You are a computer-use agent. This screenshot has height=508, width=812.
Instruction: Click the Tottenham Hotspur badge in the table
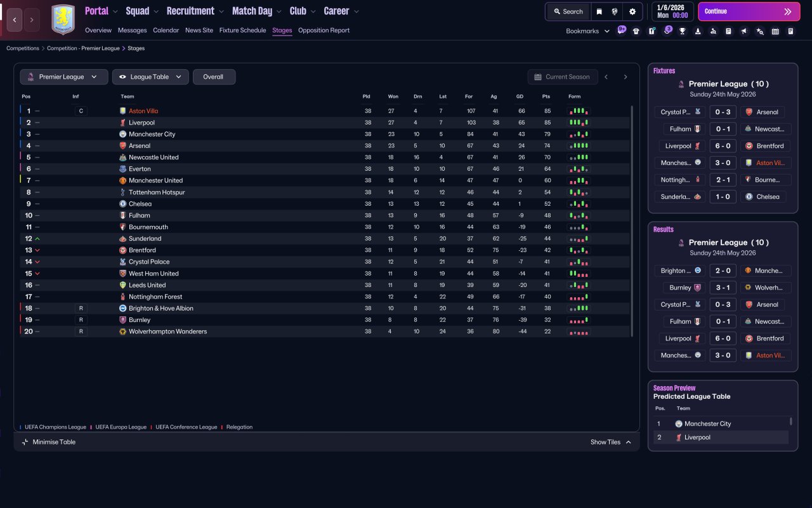(x=123, y=192)
